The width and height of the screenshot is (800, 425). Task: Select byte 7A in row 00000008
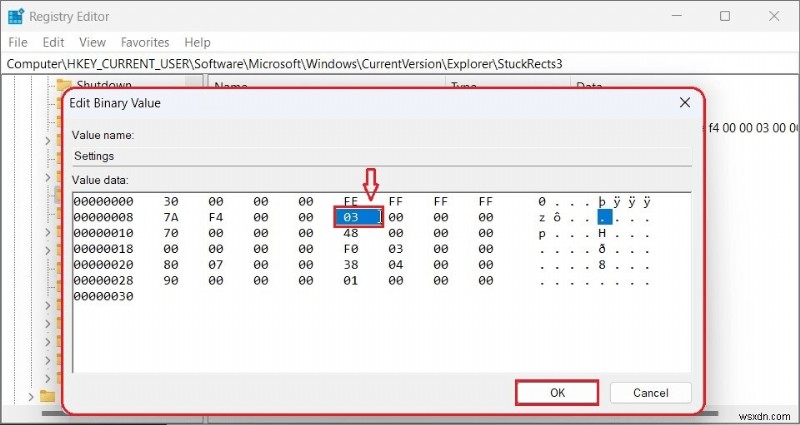[x=170, y=218]
